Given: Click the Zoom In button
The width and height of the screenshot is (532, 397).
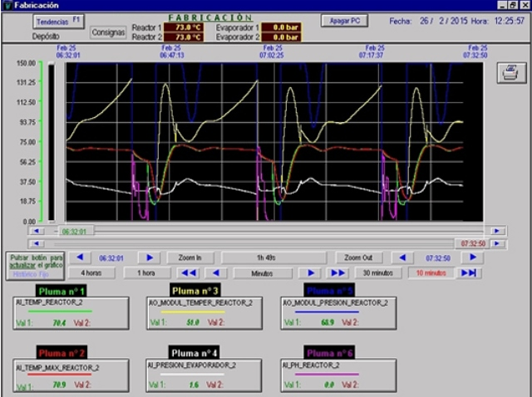Looking at the screenshot, I should (190, 257).
